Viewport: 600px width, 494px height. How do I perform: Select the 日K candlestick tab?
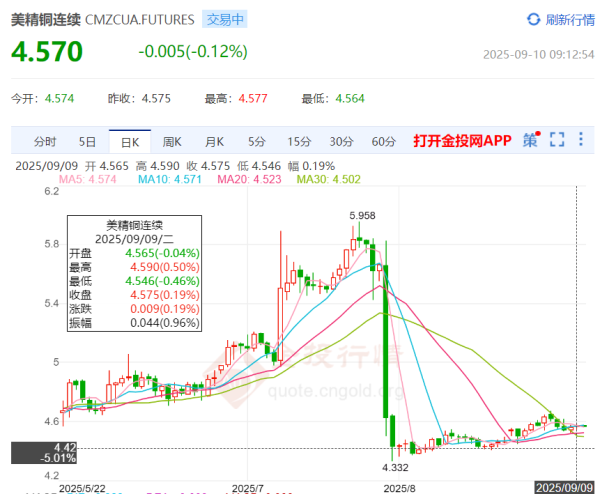(129, 141)
